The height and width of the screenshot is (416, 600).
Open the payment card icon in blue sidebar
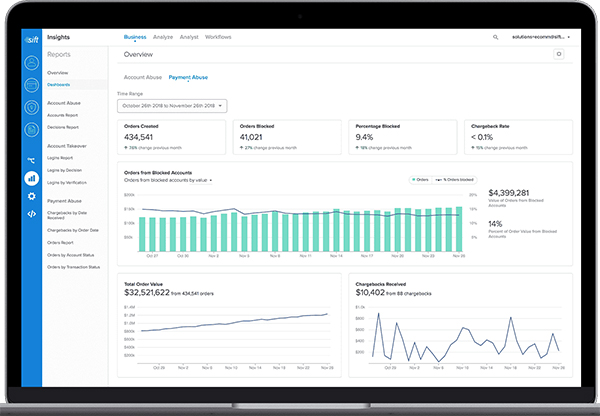click(31, 85)
